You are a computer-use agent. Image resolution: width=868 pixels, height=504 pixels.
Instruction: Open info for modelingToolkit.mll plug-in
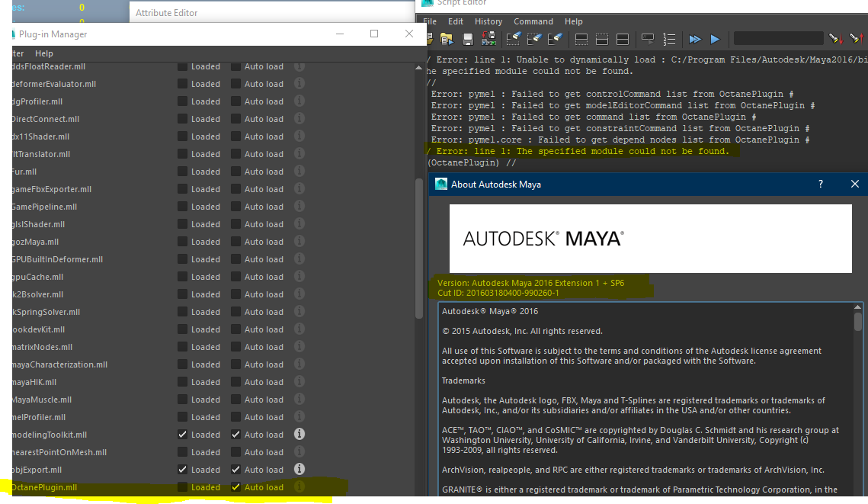(299, 434)
